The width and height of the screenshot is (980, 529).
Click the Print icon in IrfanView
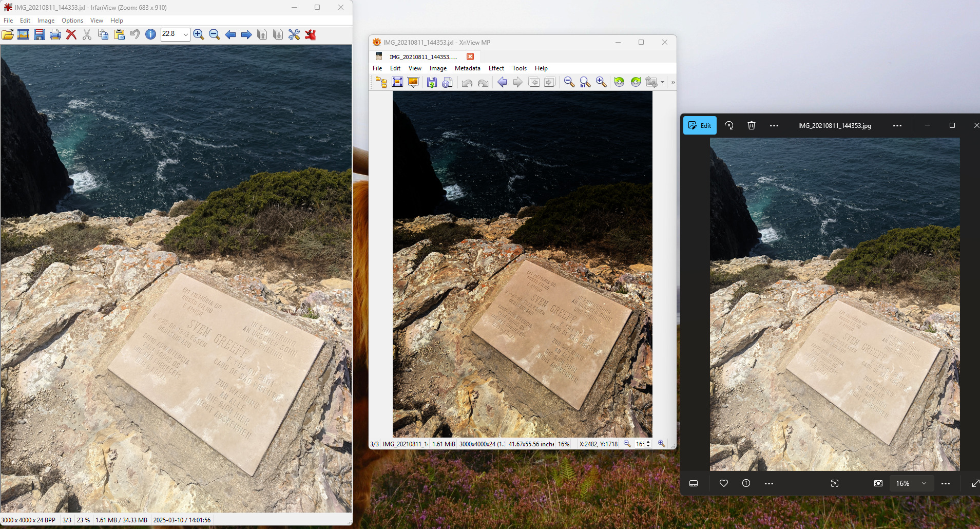(x=55, y=34)
